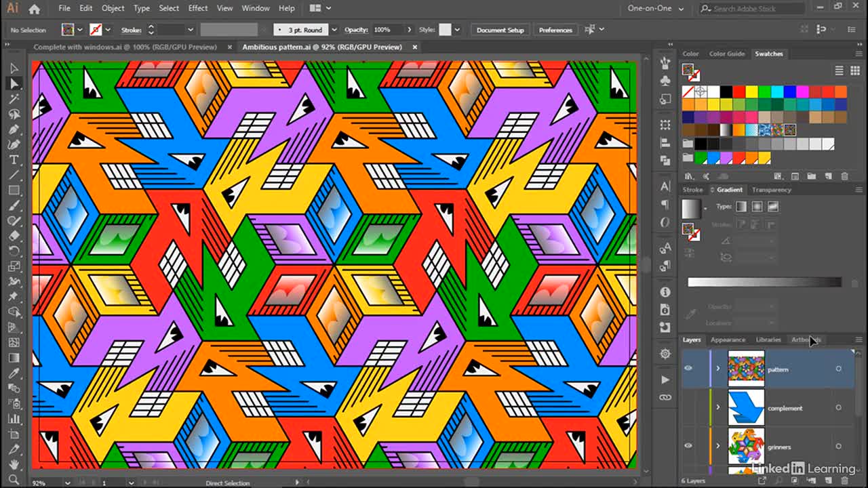Select the Magic Wand tool

tap(14, 99)
